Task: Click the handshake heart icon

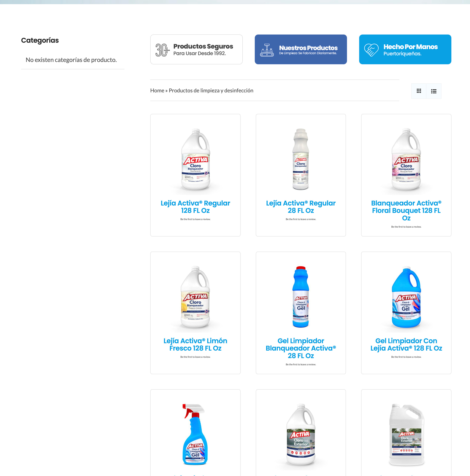Action: pos(371,50)
